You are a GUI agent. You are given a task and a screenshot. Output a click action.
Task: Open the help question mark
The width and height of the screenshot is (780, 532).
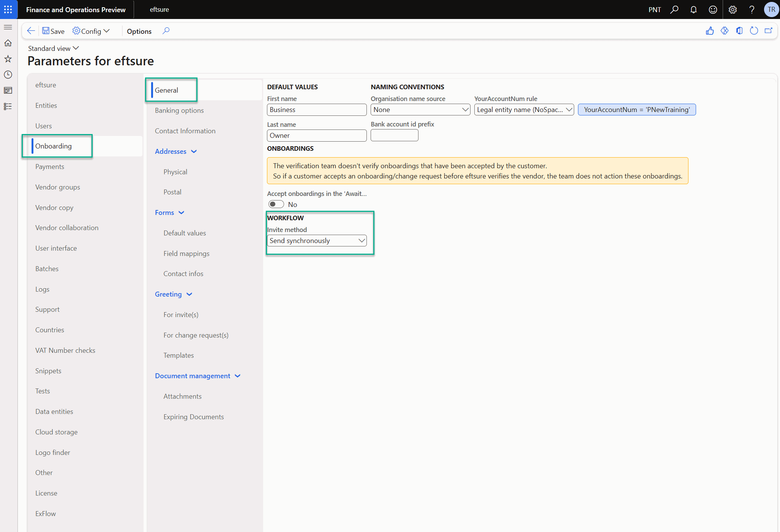pos(752,9)
